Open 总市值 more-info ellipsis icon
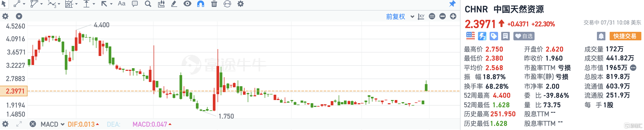This screenshot has height=130, width=644. coord(633,68)
